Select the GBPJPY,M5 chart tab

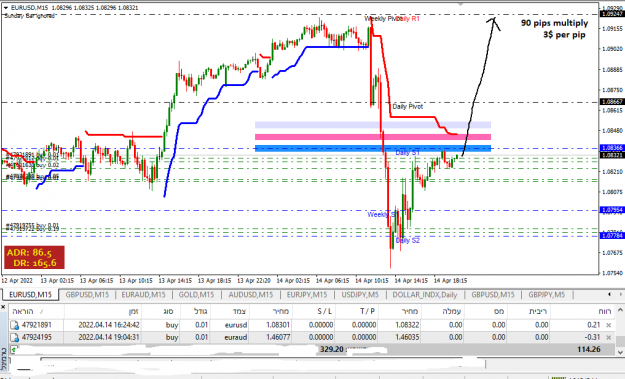tap(547, 295)
